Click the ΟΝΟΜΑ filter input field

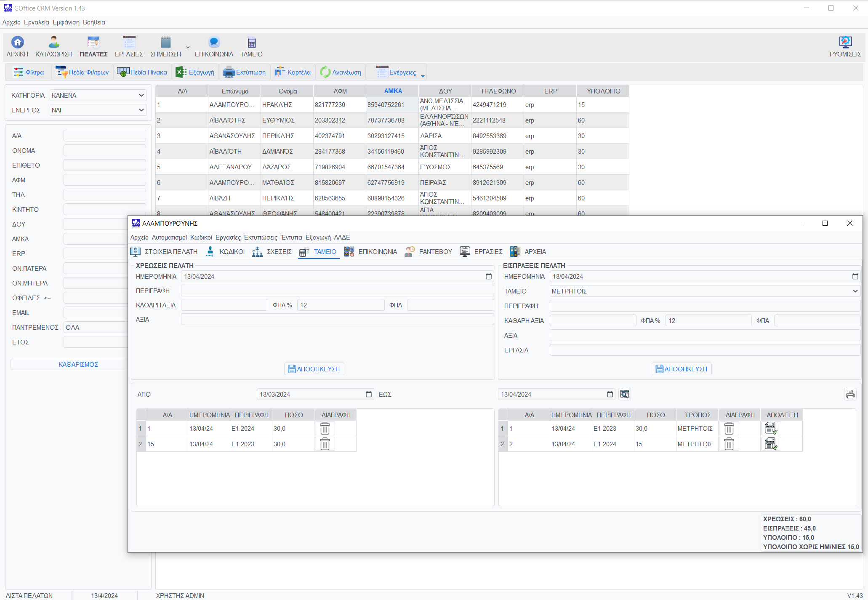(x=104, y=150)
